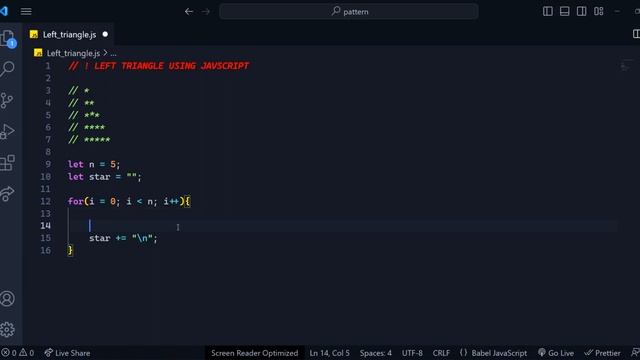
Task: Go forward with the right arrow
Action: pos(206,11)
